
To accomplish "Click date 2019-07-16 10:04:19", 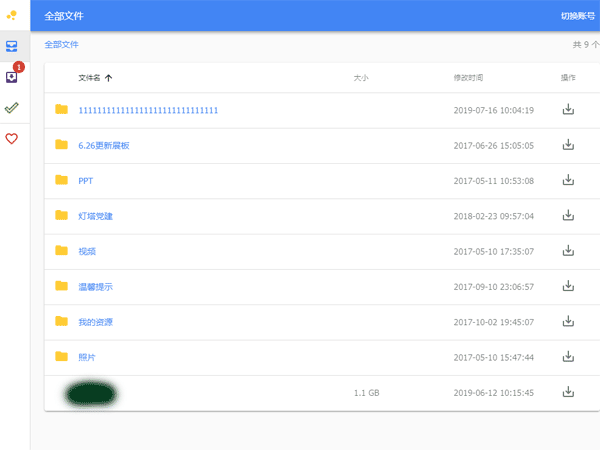I will [494, 111].
